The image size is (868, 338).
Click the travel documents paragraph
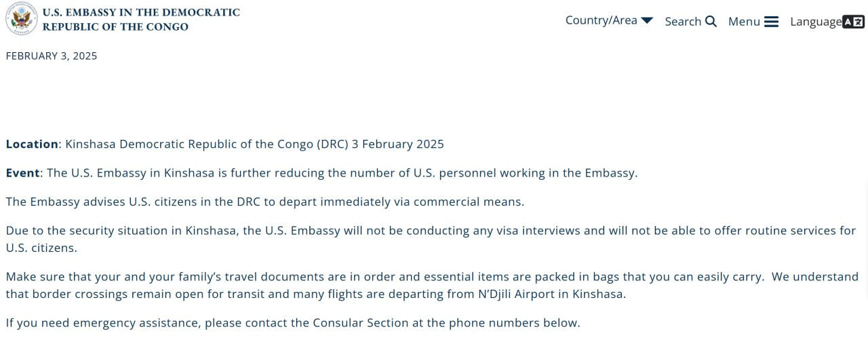click(432, 277)
